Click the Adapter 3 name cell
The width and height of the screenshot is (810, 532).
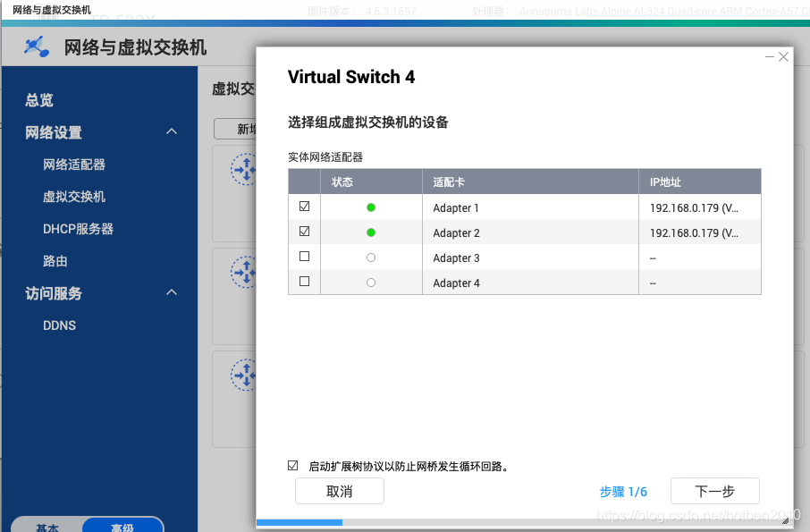[530, 258]
